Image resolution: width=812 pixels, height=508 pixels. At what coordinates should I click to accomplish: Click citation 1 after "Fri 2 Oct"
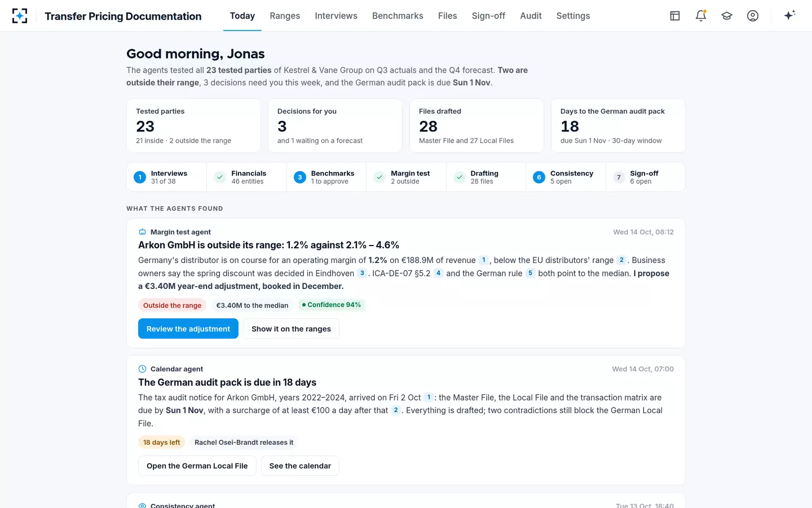429,397
